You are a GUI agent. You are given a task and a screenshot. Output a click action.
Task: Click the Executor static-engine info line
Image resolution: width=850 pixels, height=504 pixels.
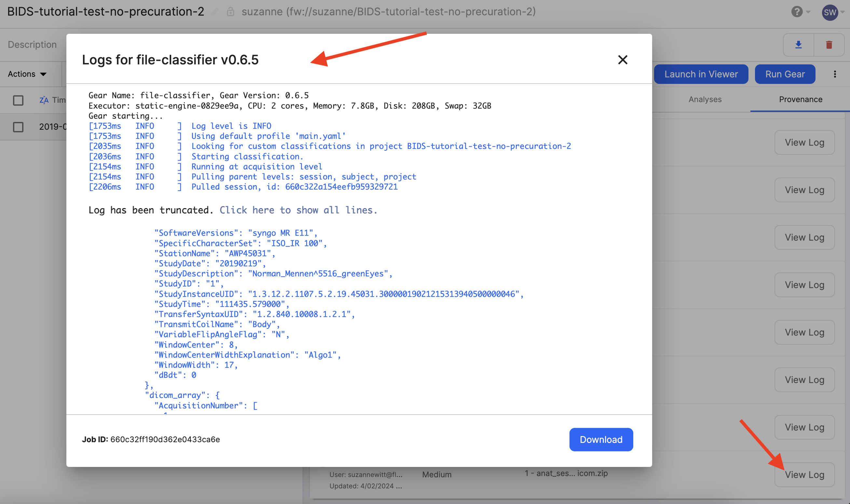tap(290, 106)
